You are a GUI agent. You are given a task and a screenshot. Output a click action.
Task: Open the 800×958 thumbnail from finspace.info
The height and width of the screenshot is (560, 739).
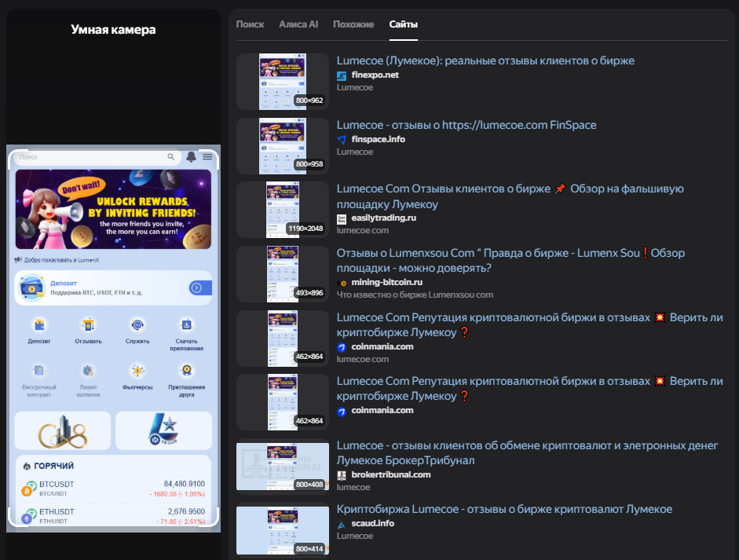[x=282, y=145]
